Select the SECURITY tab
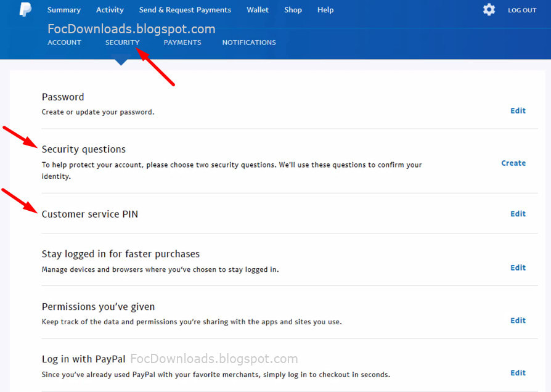 (x=122, y=43)
